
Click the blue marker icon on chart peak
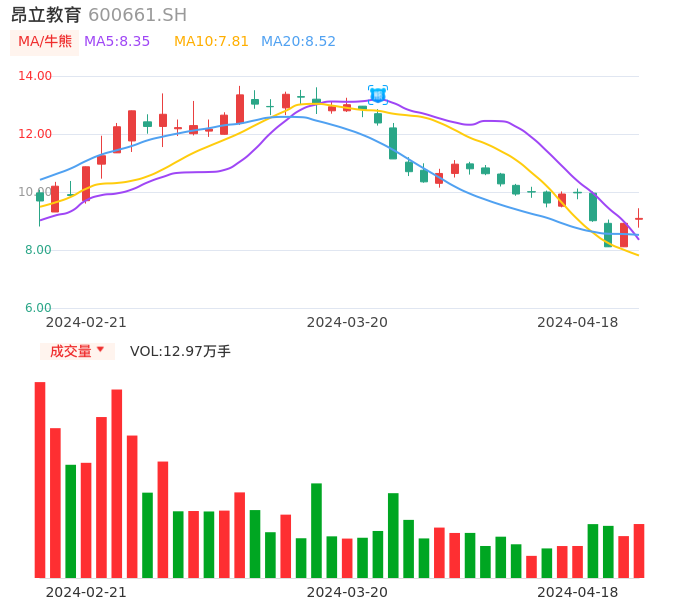(377, 95)
